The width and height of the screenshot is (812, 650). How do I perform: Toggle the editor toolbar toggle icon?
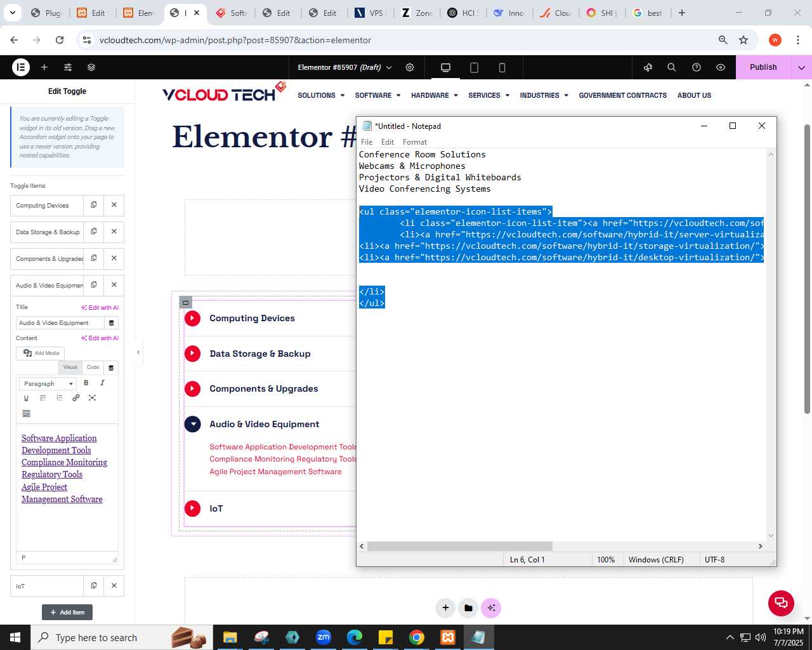[x=26, y=414]
